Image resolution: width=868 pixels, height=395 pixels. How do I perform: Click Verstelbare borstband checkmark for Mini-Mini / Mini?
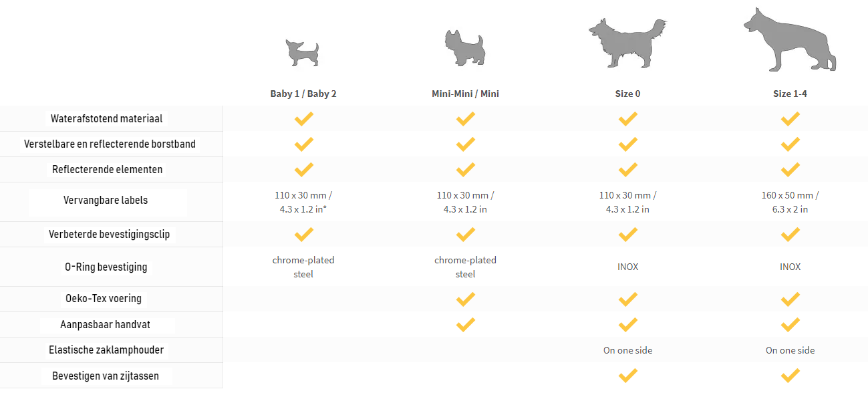click(465, 144)
